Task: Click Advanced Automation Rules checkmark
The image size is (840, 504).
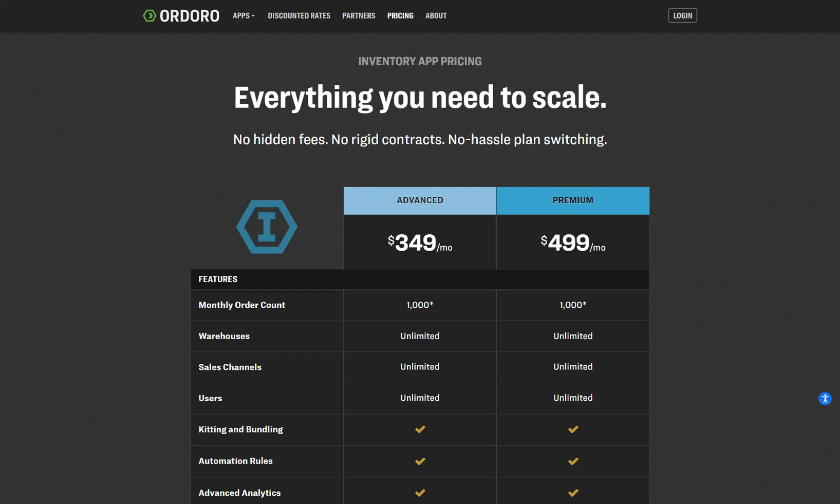Action: (x=420, y=461)
